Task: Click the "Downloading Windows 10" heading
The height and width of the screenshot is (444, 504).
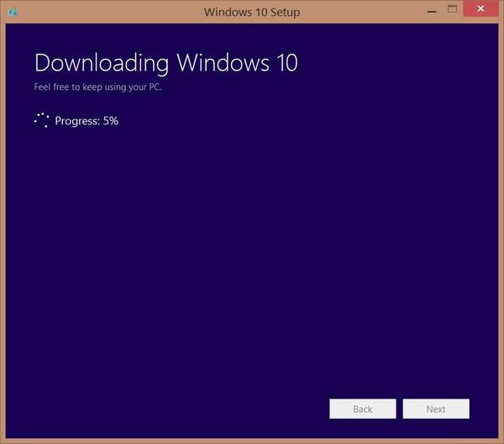Action: (165, 63)
